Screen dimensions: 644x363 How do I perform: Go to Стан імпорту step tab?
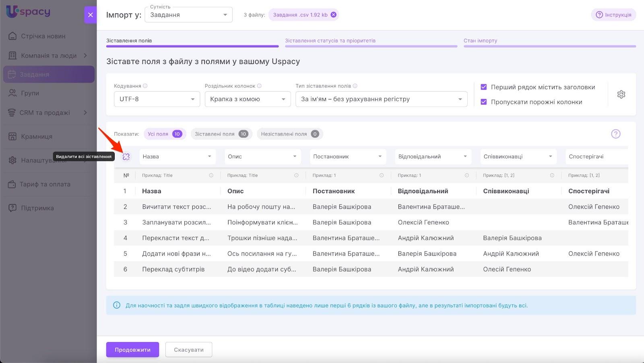pos(480,41)
